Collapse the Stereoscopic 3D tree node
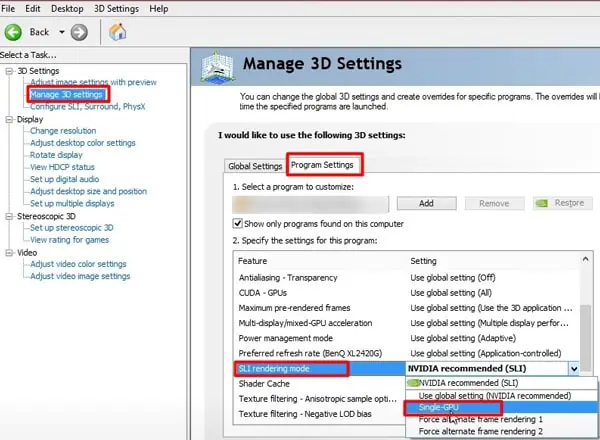This screenshot has height=440, width=600. click(x=9, y=216)
